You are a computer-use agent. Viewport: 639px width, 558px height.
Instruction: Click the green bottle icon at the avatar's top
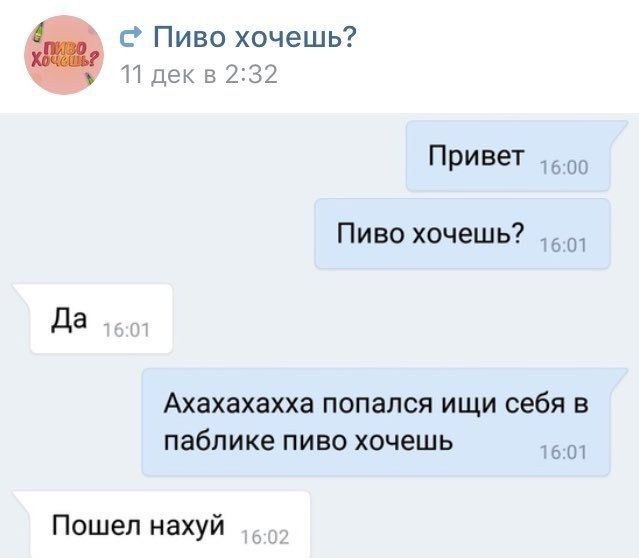[x=38, y=32]
